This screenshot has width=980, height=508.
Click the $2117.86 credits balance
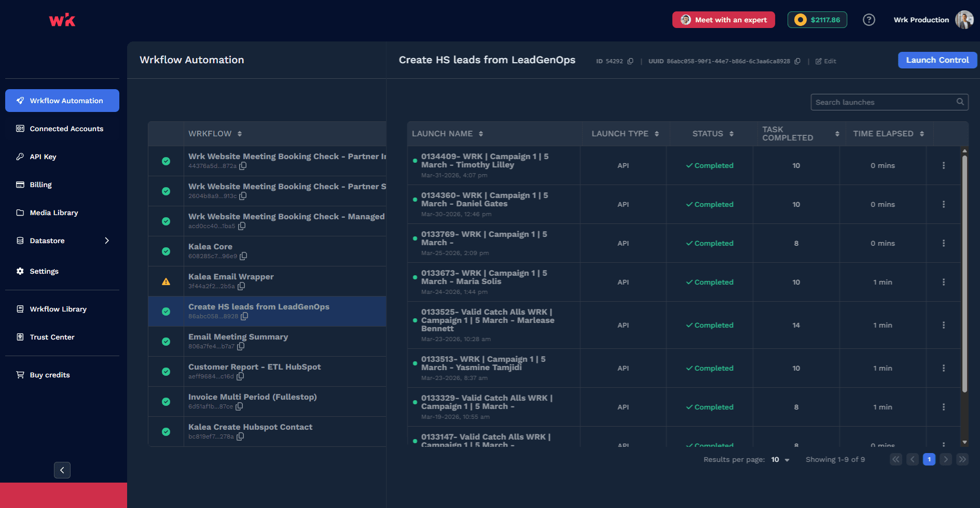coord(817,20)
